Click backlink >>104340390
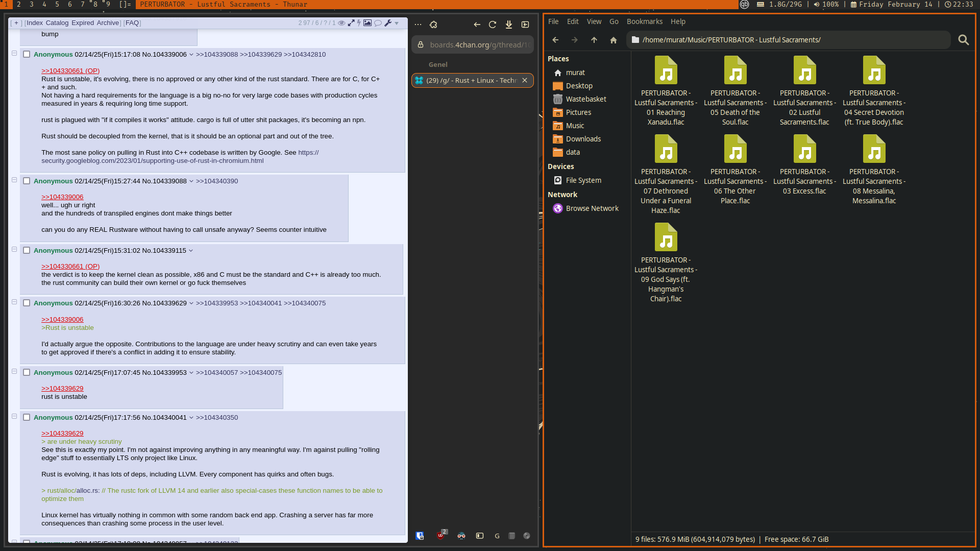980x551 pixels. (x=217, y=181)
